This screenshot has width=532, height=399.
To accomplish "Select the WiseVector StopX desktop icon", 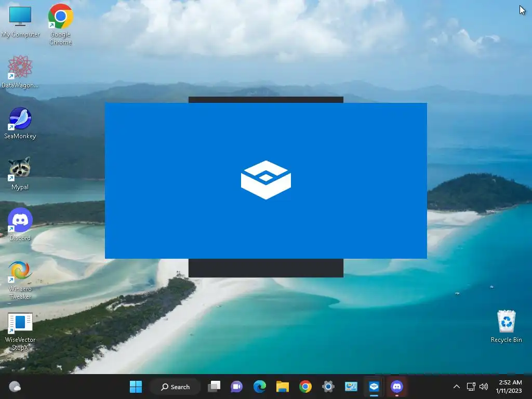I will pyautogui.click(x=20, y=331).
